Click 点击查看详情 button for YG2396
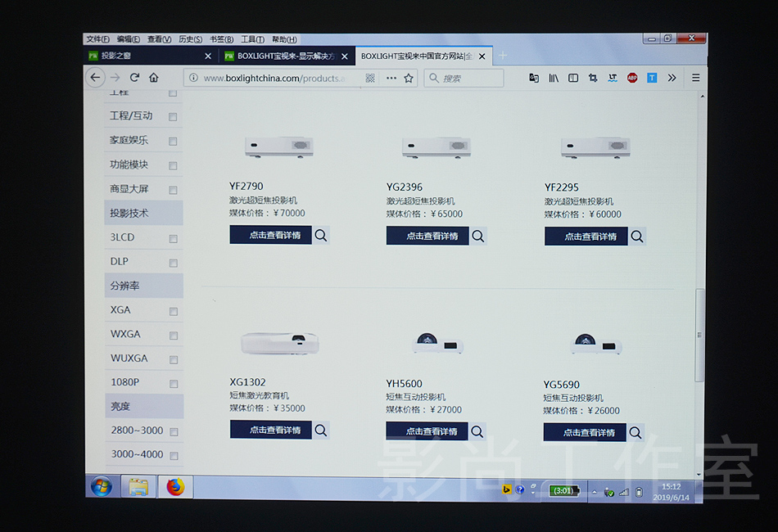Image resolution: width=778 pixels, height=532 pixels. [x=427, y=236]
